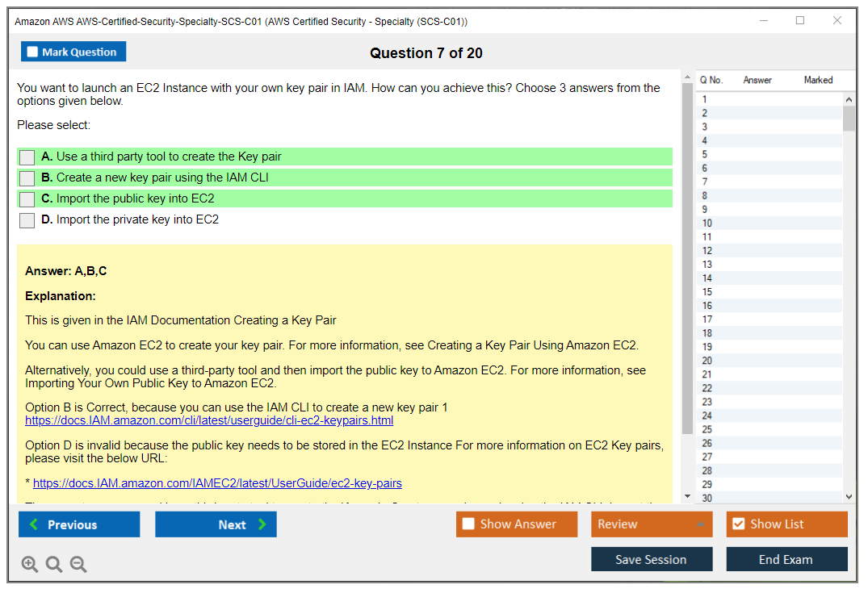Enable the Show Answer checkbox
Image resolution: width=868 pixels, height=593 pixels.
468,524
